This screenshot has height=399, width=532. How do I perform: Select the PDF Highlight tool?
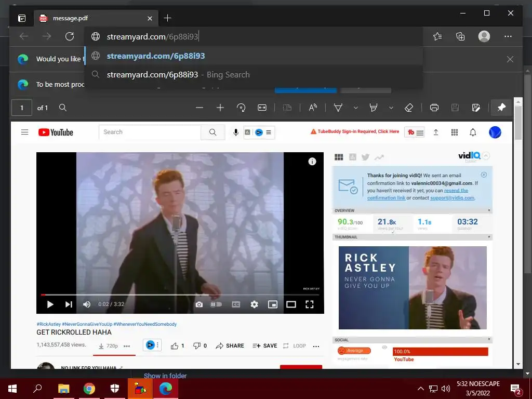click(x=373, y=108)
